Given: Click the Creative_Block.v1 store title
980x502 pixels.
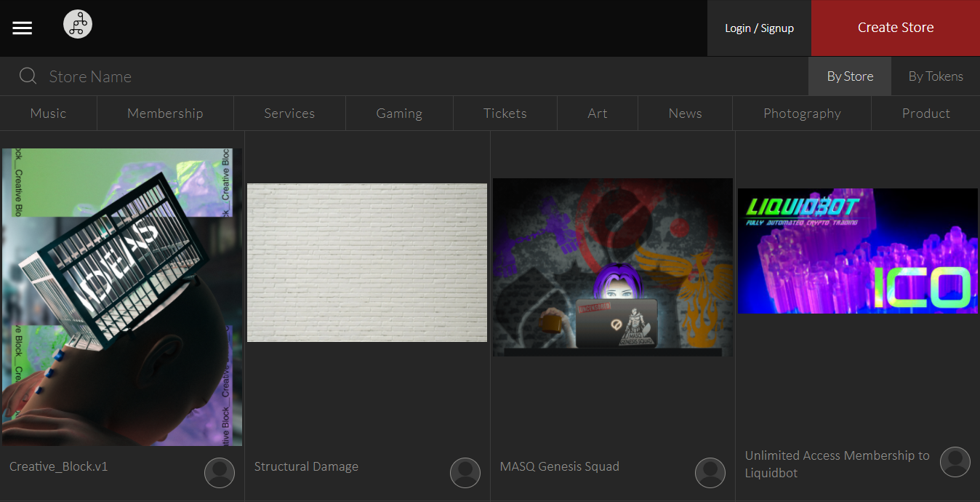Looking at the screenshot, I should [59, 466].
